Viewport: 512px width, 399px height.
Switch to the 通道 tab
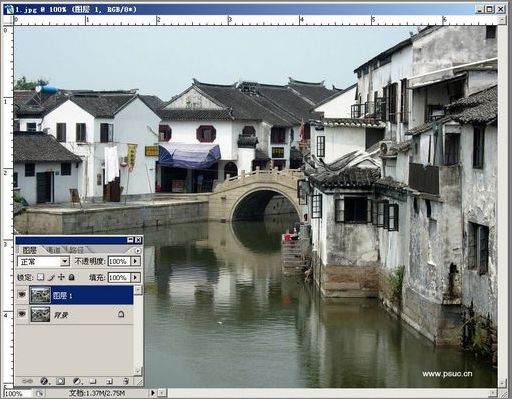[x=53, y=250]
